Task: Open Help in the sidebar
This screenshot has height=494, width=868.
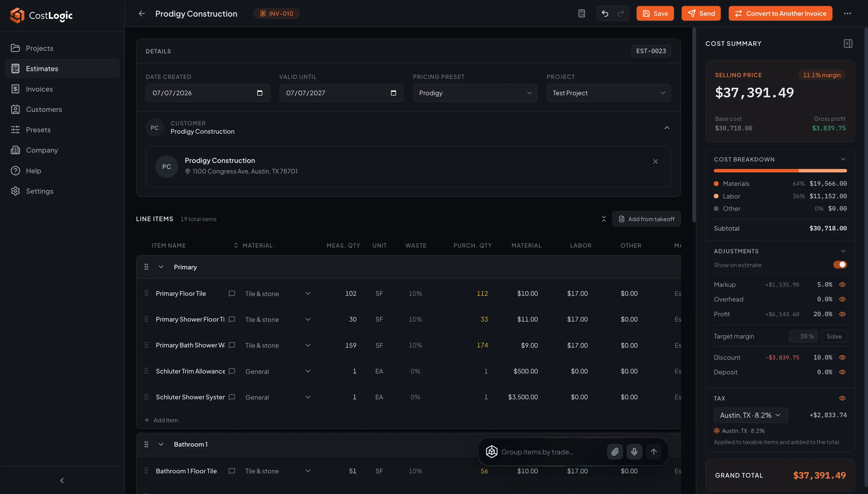Action: tap(62, 171)
